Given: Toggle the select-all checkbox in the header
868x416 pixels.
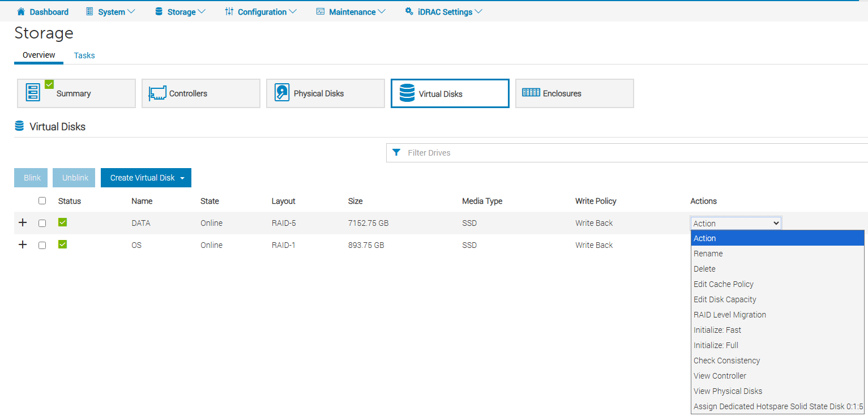Looking at the screenshot, I should tap(42, 200).
